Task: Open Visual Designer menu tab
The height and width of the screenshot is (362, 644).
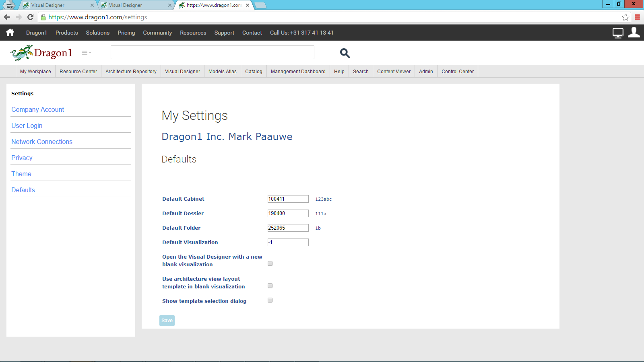Action: click(x=182, y=71)
